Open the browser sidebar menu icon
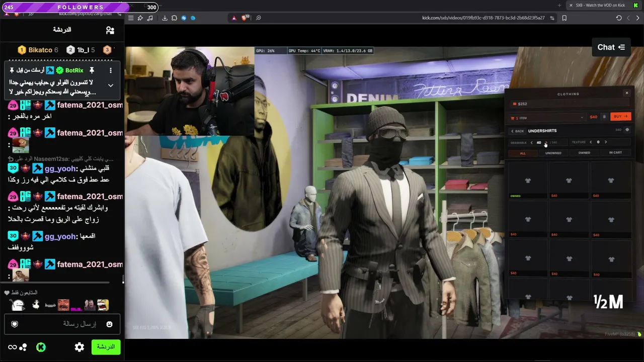Screen dimensions: 644x362 (x=131, y=18)
